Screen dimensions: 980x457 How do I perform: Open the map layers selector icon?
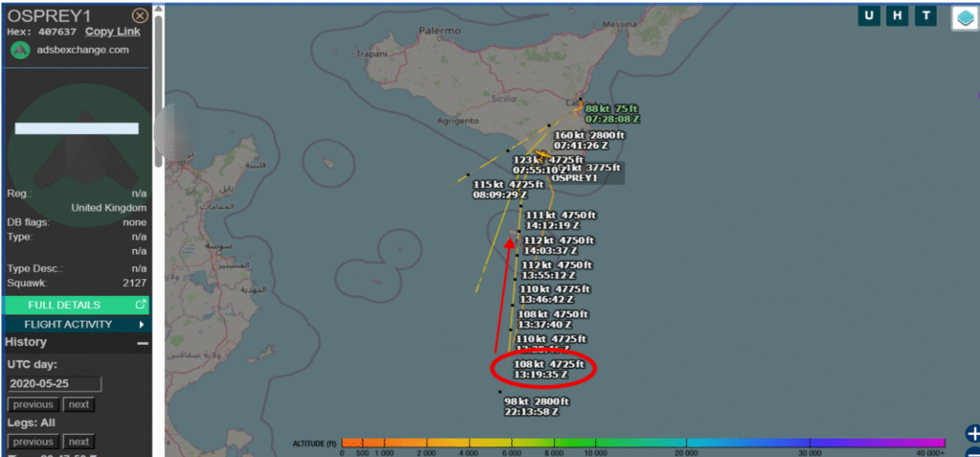(x=964, y=17)
